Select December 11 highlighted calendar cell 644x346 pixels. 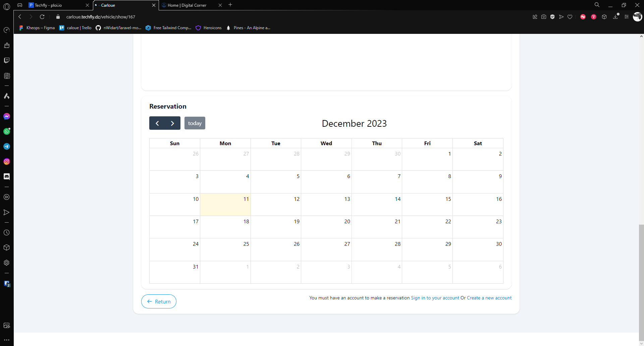[225, 205]
